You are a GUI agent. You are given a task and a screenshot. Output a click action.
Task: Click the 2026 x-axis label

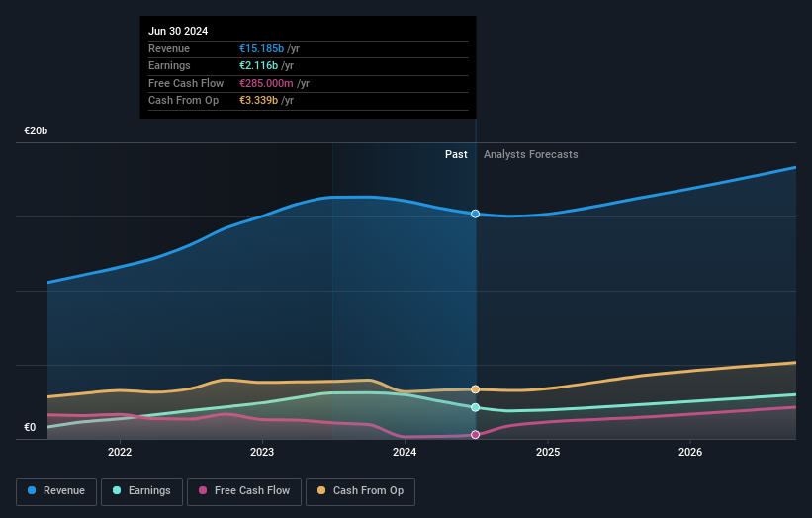690,452
